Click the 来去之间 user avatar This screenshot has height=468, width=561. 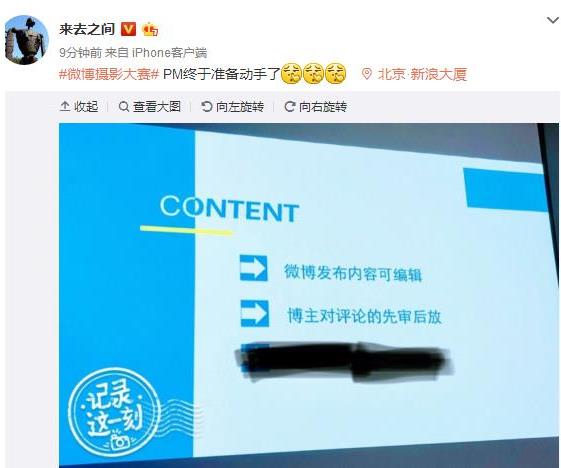coord(27,40)
